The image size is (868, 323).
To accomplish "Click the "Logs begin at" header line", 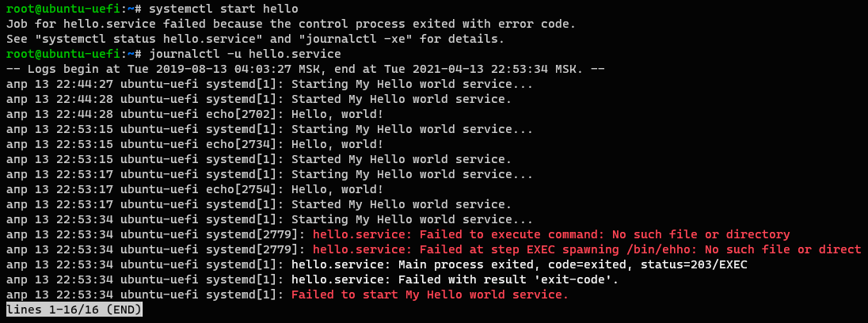I will (305, 69).
